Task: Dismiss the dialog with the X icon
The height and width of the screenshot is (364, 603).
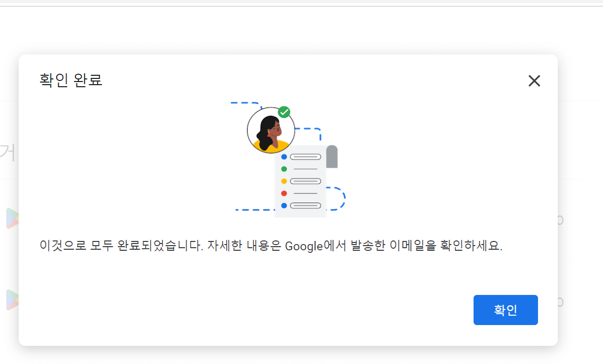Action: point(534,81)
